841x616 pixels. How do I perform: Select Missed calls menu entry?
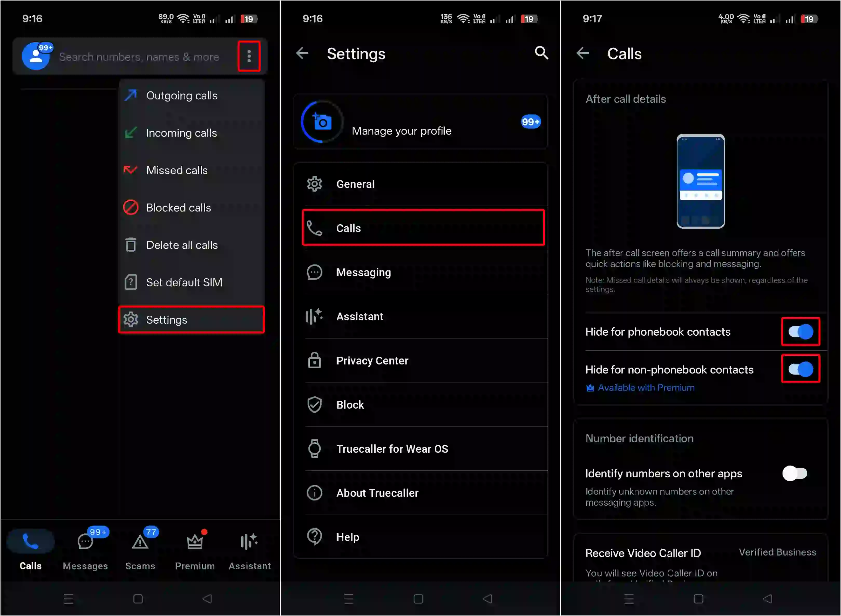coord(192,170)
